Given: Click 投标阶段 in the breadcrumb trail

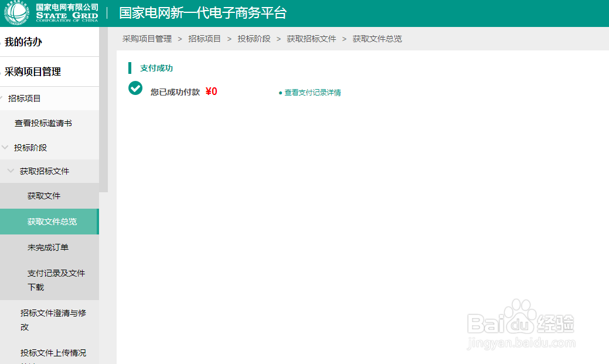Looking at the screenshot, I should [x=254, y=39].
